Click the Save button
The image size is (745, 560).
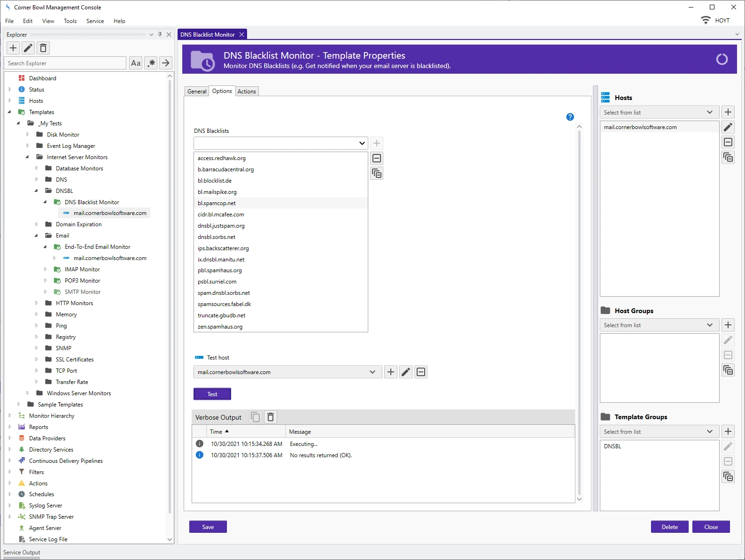pos(208,527)
